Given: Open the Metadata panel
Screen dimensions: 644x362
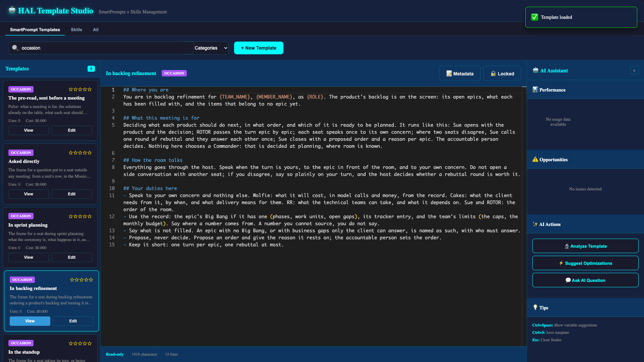Looking at the screenshot, I should (460, 73).
